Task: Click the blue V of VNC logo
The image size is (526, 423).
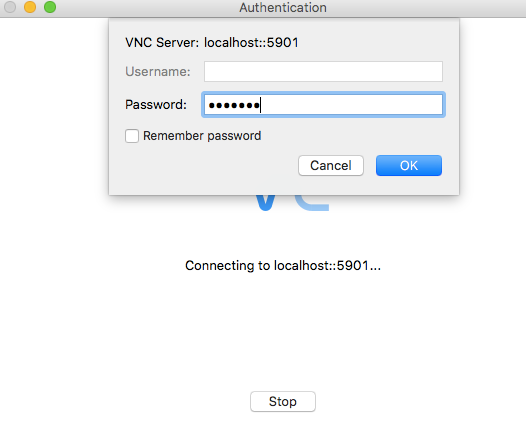Action: pos(265,202)
